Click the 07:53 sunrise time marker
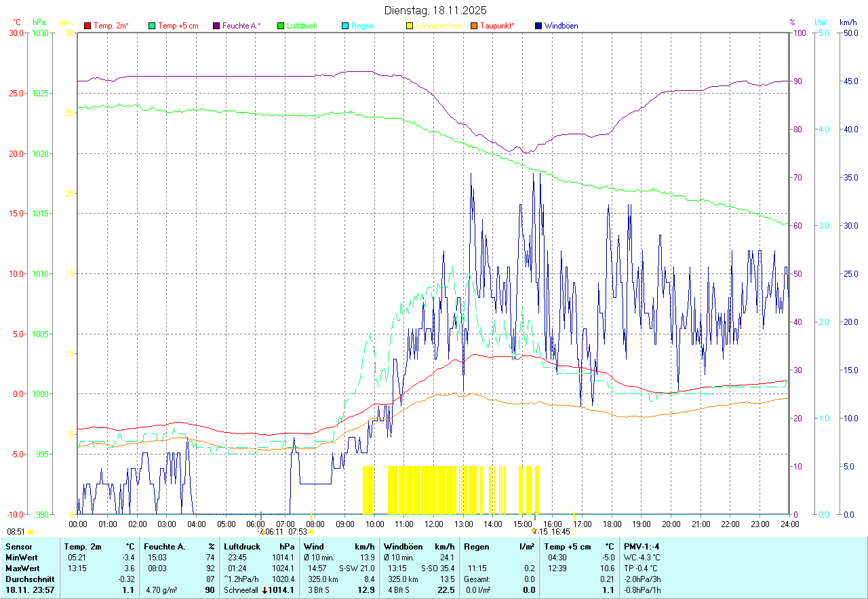This screenshot has width=868, height=599. pyautogui.click(x=298, y=532)
